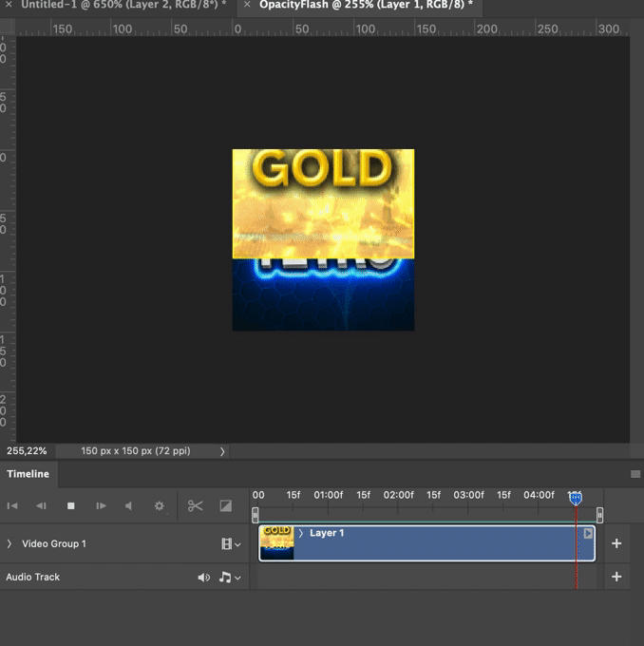The image size is (644, 646).
Task: Click the Video Group 1 track label
Action: (x=54, y=543)
